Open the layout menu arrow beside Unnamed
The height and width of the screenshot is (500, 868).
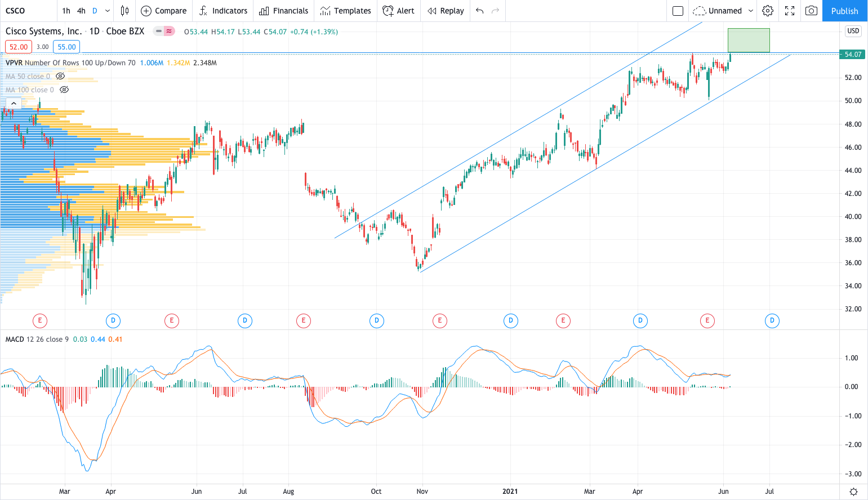[751, 11]
